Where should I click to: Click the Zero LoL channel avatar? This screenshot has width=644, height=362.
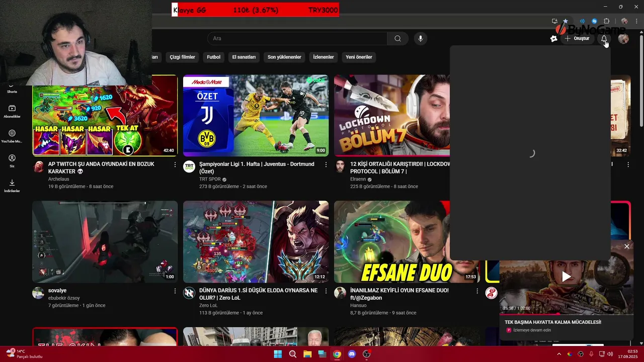point(189,293)
